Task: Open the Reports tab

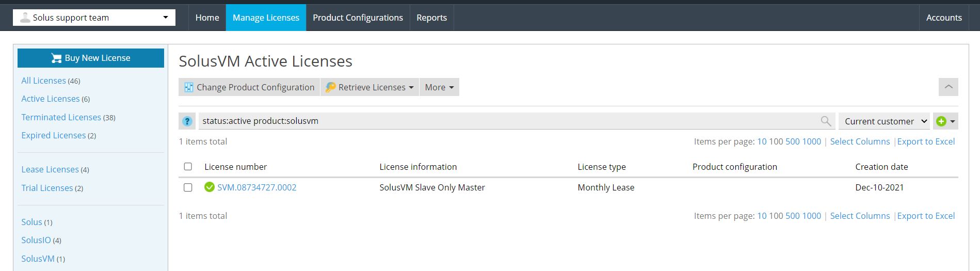Action: (x=431, y=18)
